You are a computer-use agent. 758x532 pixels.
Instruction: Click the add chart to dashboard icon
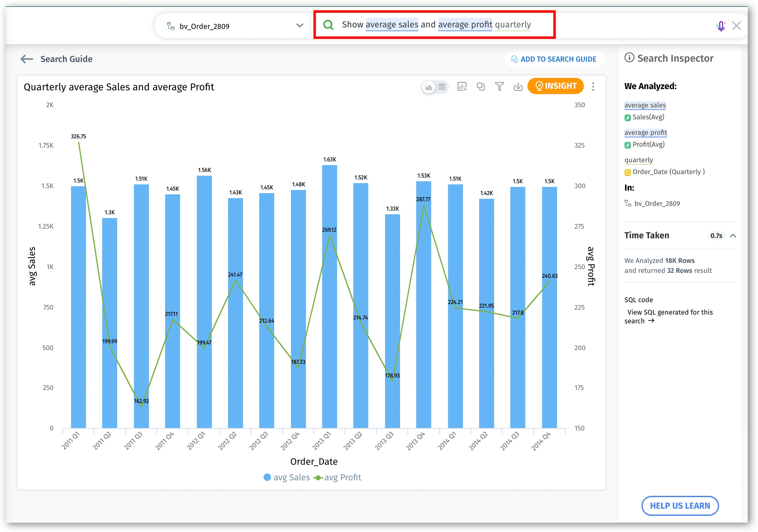coord(462,87)
